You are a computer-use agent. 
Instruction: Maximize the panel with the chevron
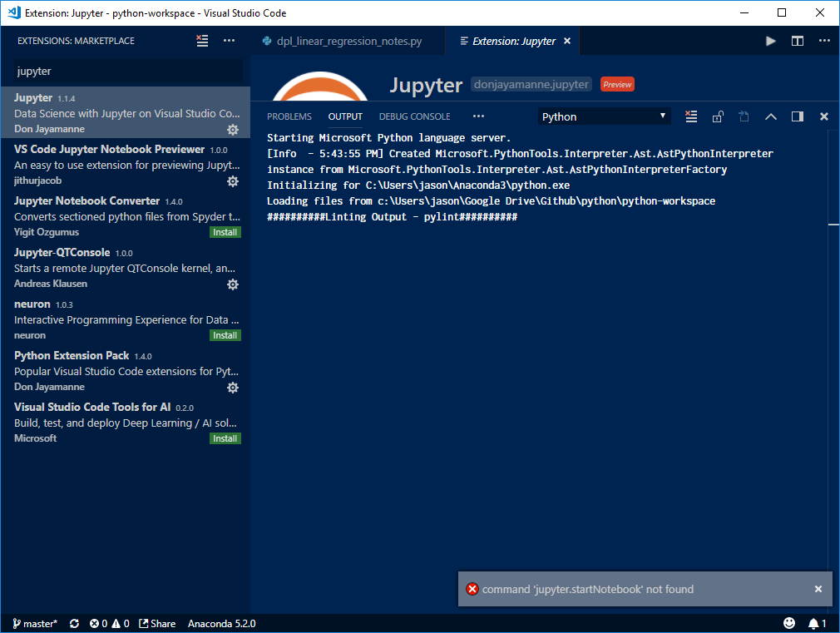click(770, 116)
